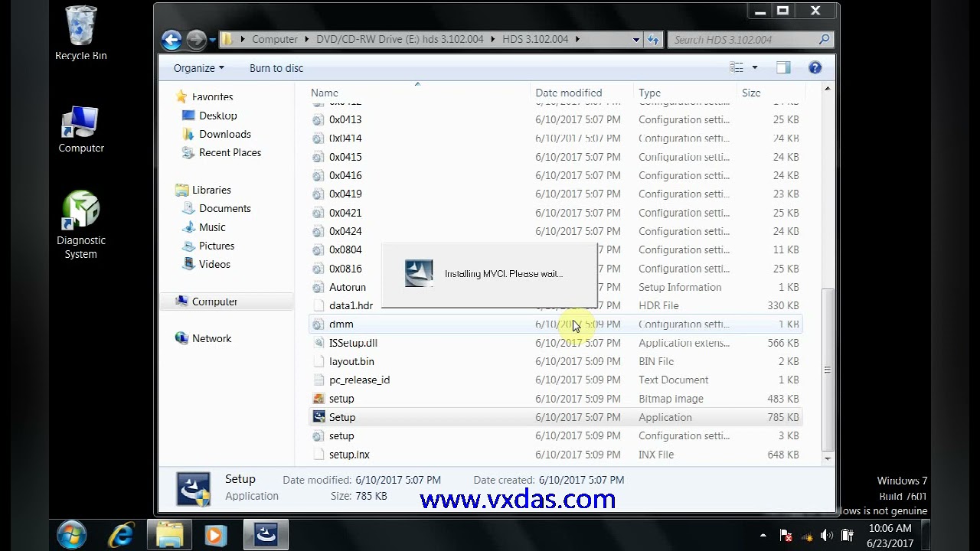Click DVD/CD-RW Drive (E:) breadcrumb segment
Image resolution: width=980 pixels, height=551 pixels.
[400, 39]
